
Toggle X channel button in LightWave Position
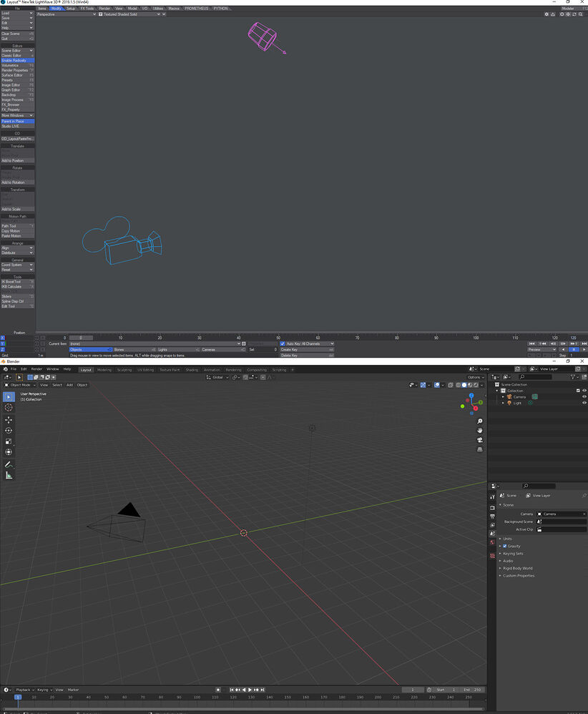point(3,338)
